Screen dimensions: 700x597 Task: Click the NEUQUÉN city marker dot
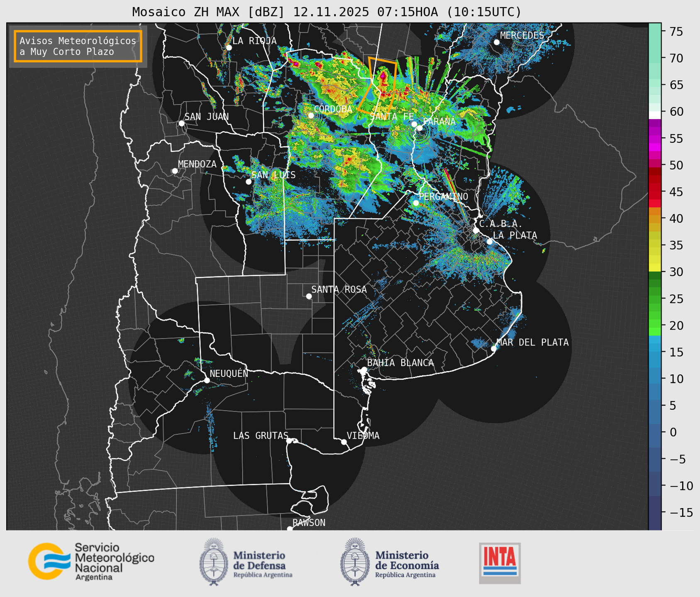coord(207,380)
